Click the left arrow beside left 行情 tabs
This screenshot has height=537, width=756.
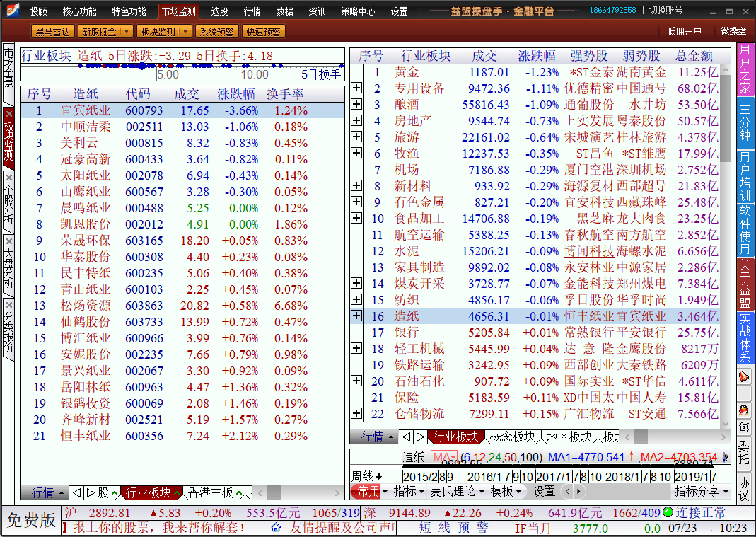pos(76,492)
